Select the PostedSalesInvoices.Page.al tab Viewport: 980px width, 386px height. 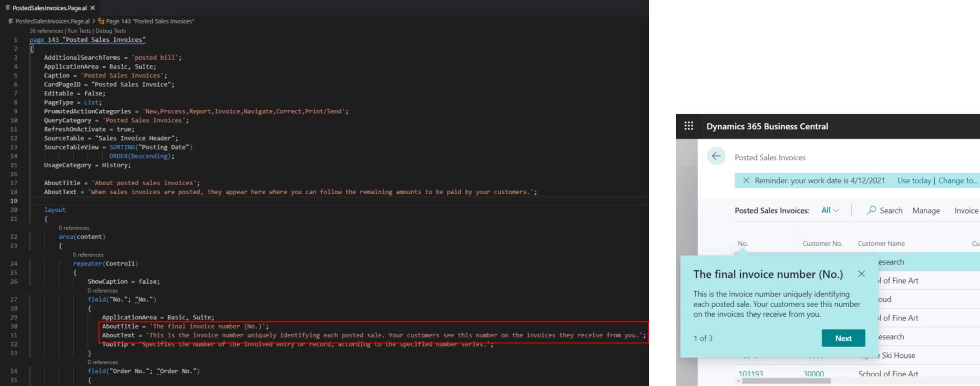pos(49,8)
